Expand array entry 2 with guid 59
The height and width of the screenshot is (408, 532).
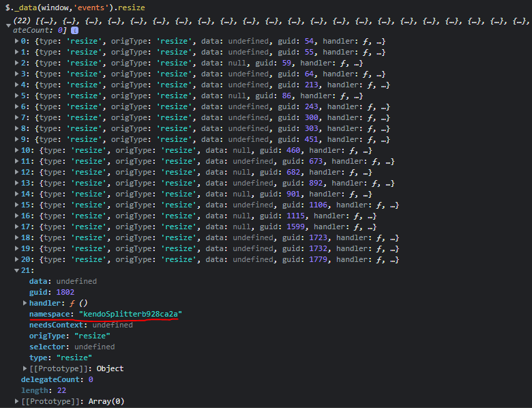pyautogui.click(x=16, y=63)
